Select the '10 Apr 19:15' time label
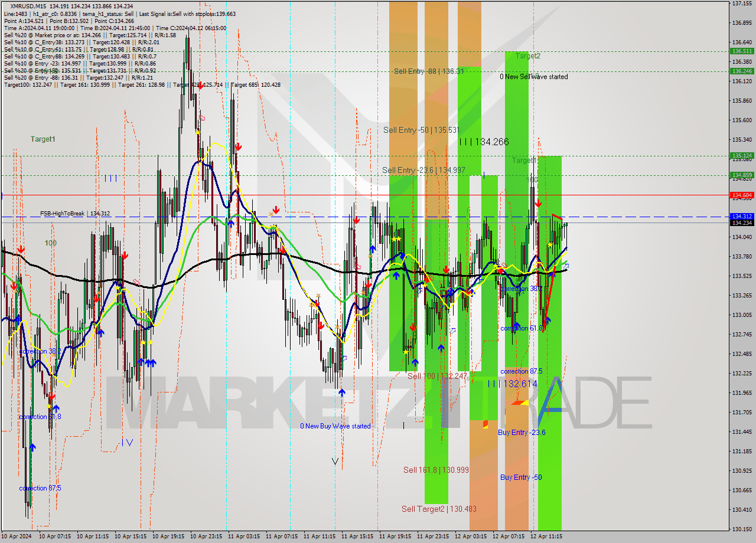The width and height of the screenshot is (756, 543). click(168, 537)
